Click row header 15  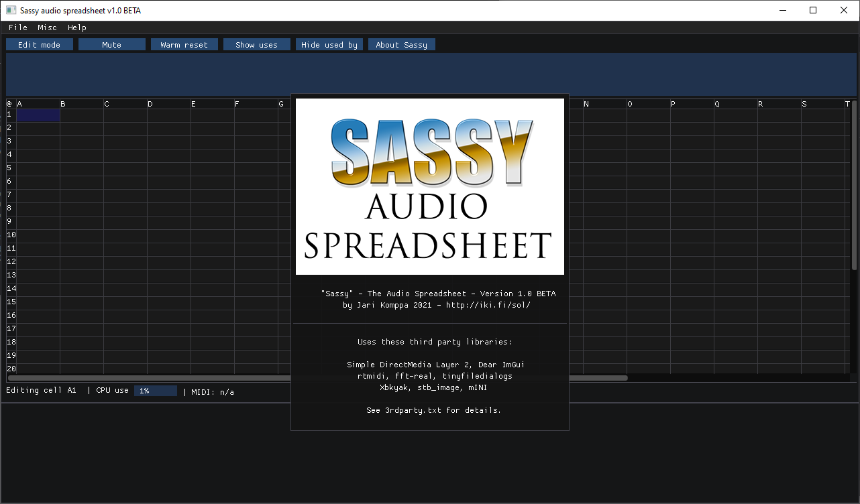coord(11,303)
